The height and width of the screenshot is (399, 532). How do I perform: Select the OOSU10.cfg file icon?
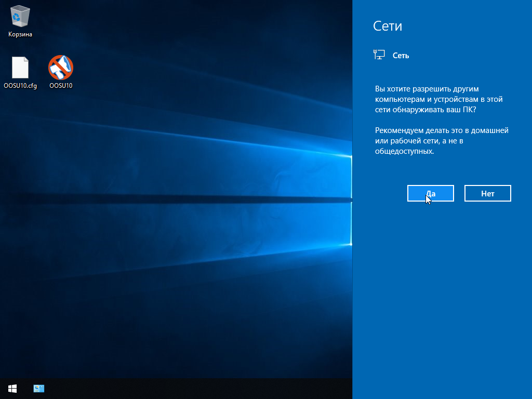20,68
